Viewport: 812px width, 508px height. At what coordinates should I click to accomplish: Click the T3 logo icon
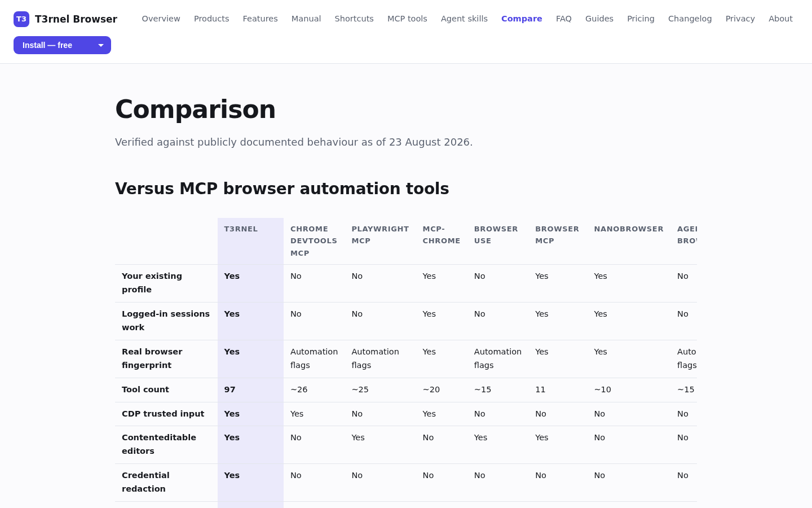click(x=21, y=19)
